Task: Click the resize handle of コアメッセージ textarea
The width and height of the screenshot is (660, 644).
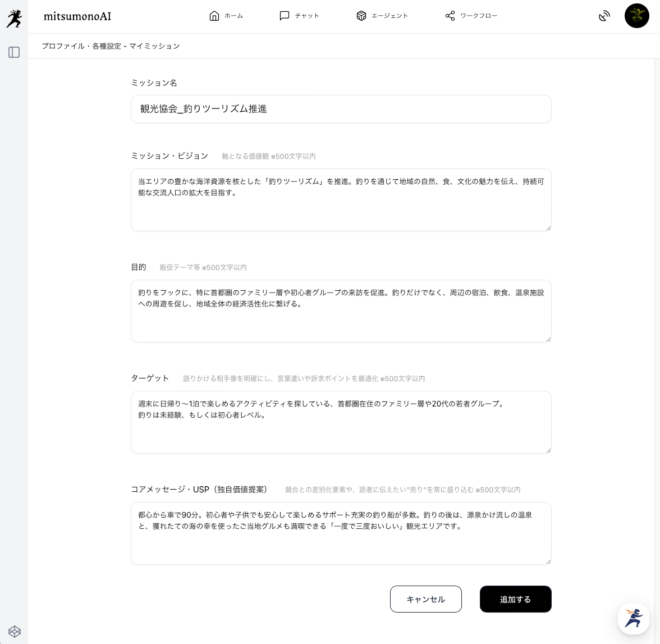Action: pos(548,561)
